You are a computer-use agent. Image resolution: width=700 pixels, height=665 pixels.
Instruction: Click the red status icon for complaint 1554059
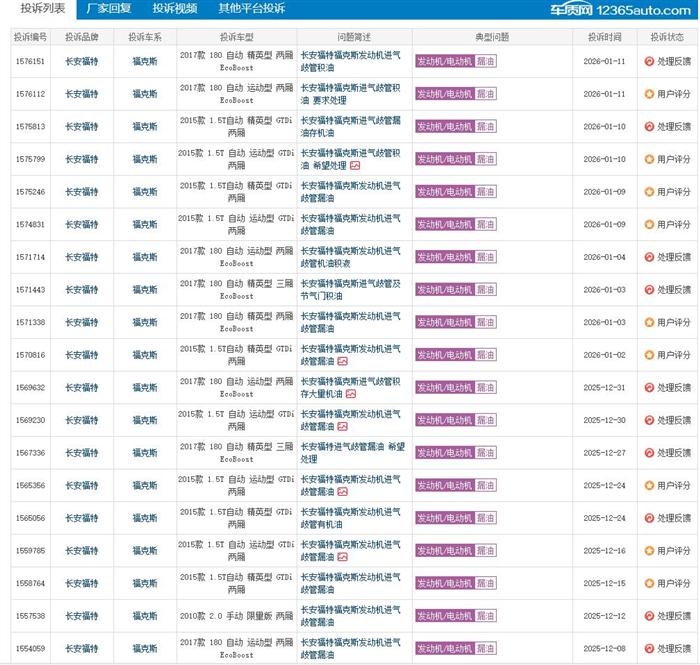click(649, 649)
